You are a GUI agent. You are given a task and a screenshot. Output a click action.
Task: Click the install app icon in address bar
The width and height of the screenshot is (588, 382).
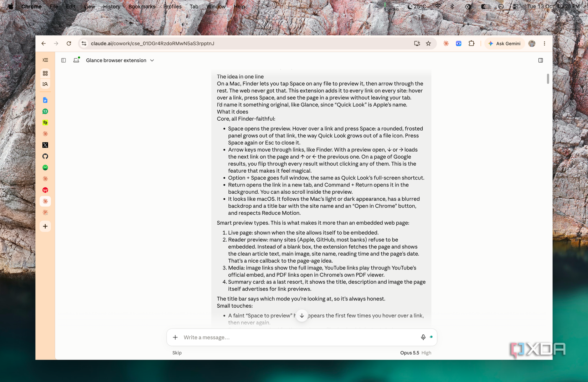417,43
